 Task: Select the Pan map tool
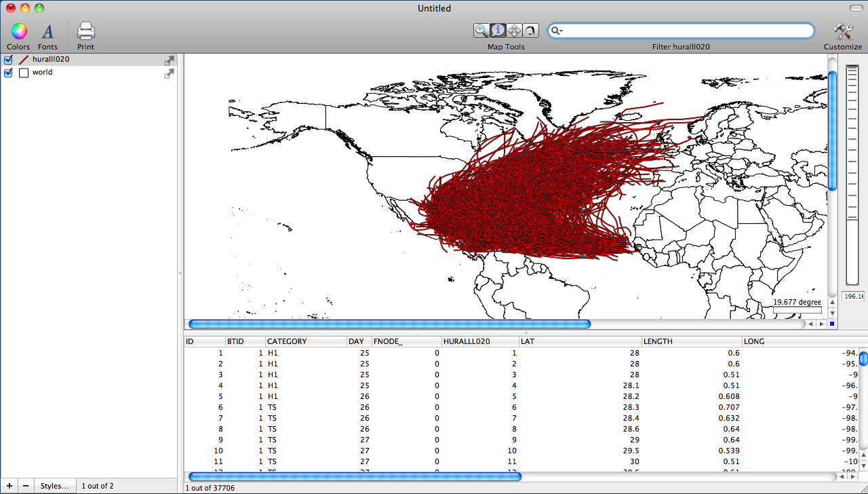tap(514, 31)
